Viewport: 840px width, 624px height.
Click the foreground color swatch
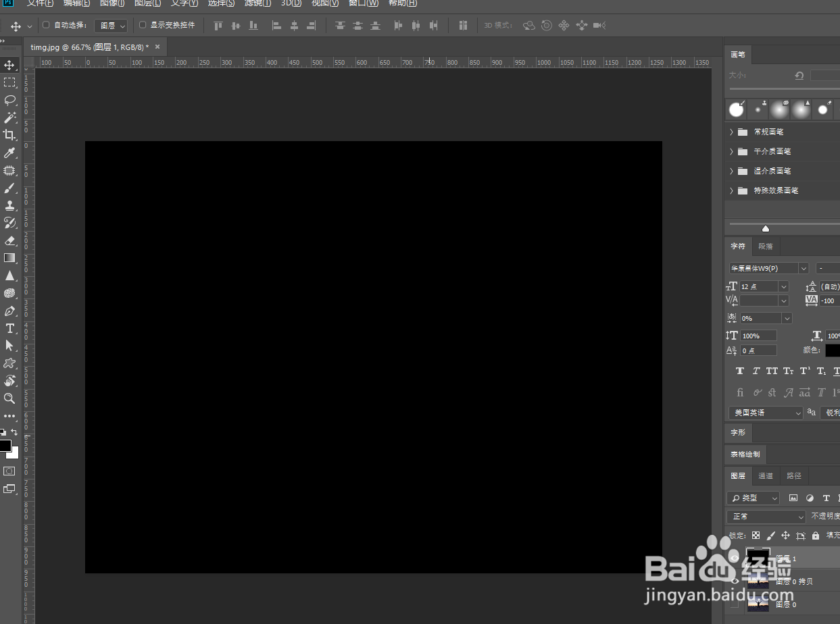[x=5, y=445]
